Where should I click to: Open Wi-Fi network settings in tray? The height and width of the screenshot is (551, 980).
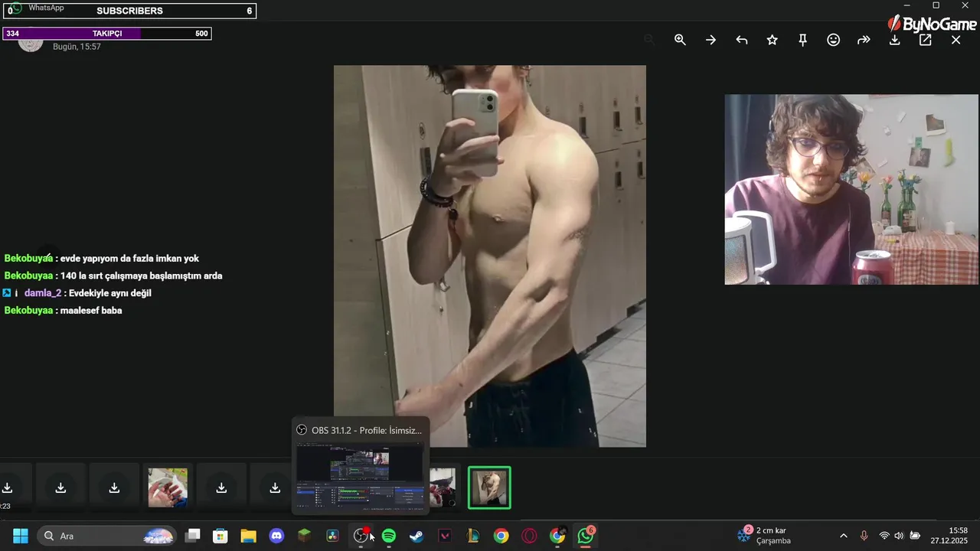pyautogui.click(x=884, y=536)
